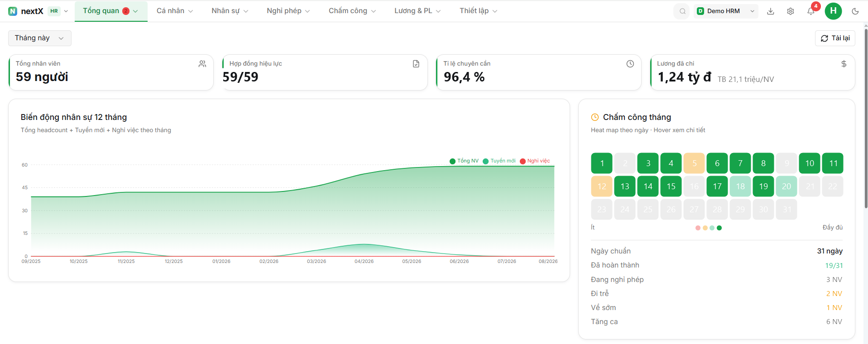The image size is (868, 344).
Task: Toggle Nghỉ việc legend series
Action: point(535,161)
